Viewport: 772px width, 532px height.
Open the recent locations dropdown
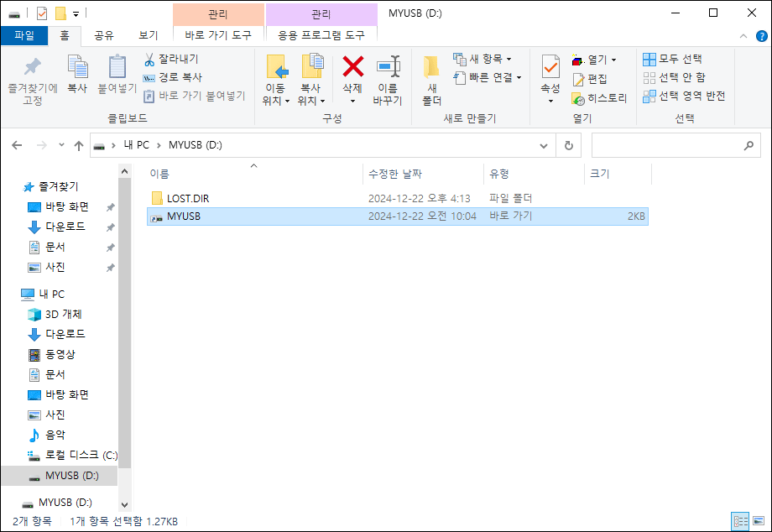61,144
